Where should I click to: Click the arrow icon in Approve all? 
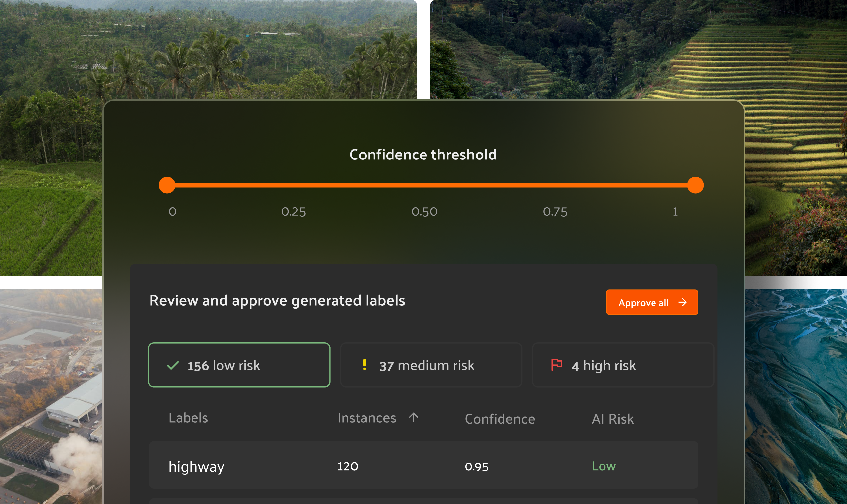682,302
